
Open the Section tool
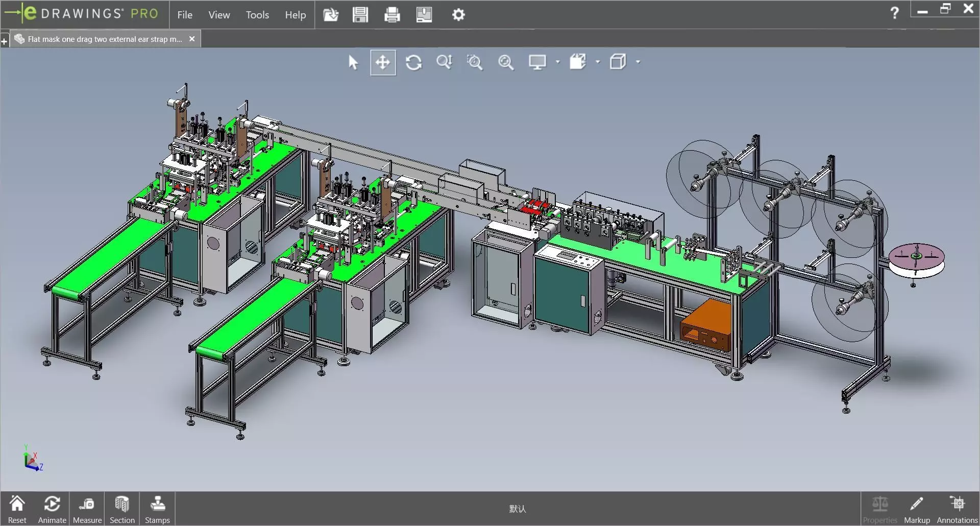(122, 509)
